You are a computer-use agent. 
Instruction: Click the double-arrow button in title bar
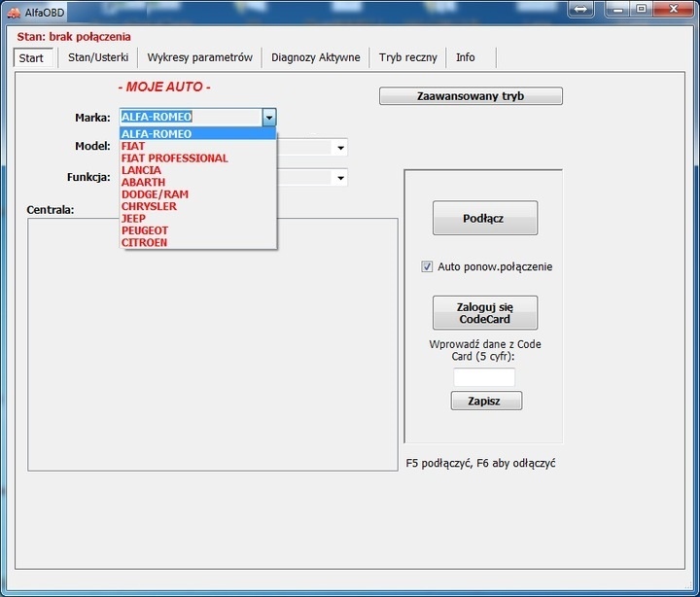click(581, 10)
